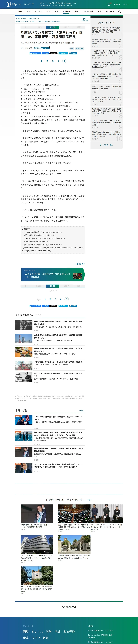Open ビジネス in the main navigation

pyautogui.click(x=38, y=11)
